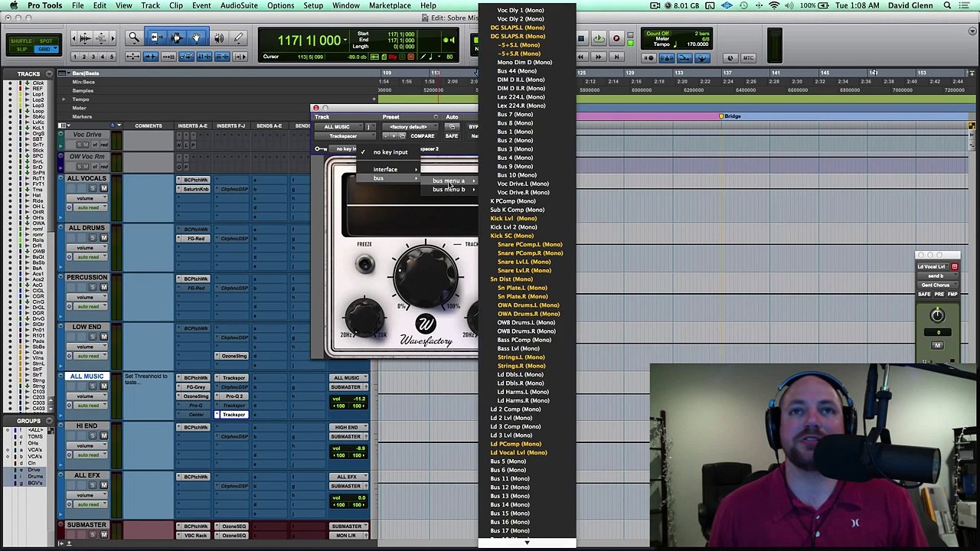Click the Spotlight search icon
The height and width of the screenshot is (551, 980).
947,5
